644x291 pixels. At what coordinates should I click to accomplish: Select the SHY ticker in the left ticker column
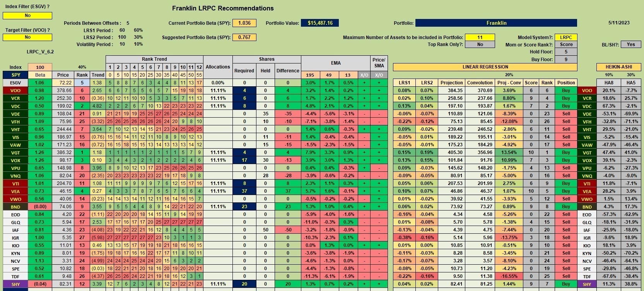[x=16, y=284]
